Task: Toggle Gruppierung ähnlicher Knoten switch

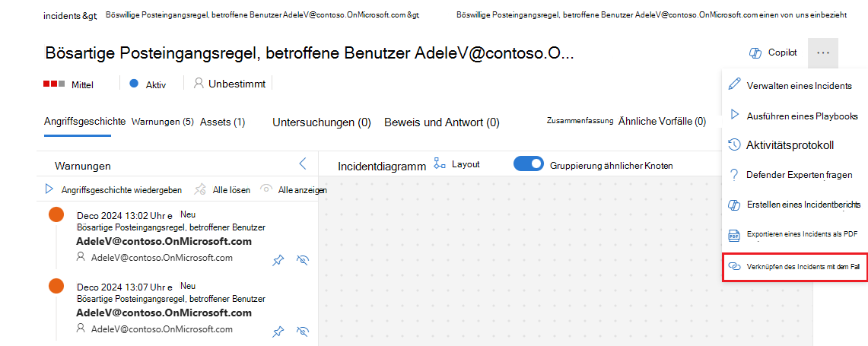Action: click(x=529, y=164)
